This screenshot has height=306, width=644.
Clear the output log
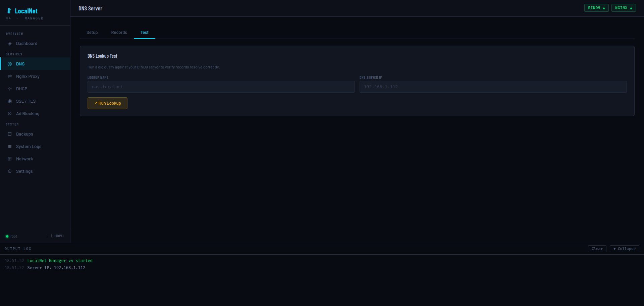point(597,249)
